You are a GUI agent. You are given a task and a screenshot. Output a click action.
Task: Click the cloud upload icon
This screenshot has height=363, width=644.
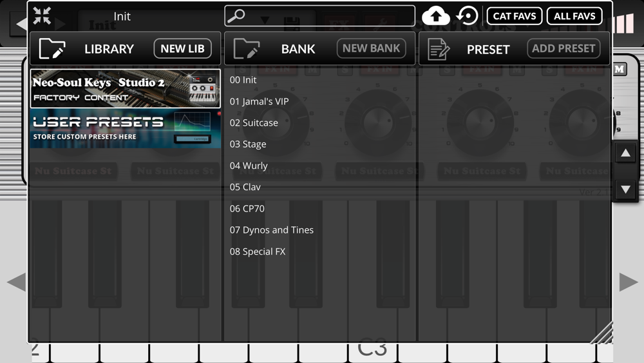[436, 16]
